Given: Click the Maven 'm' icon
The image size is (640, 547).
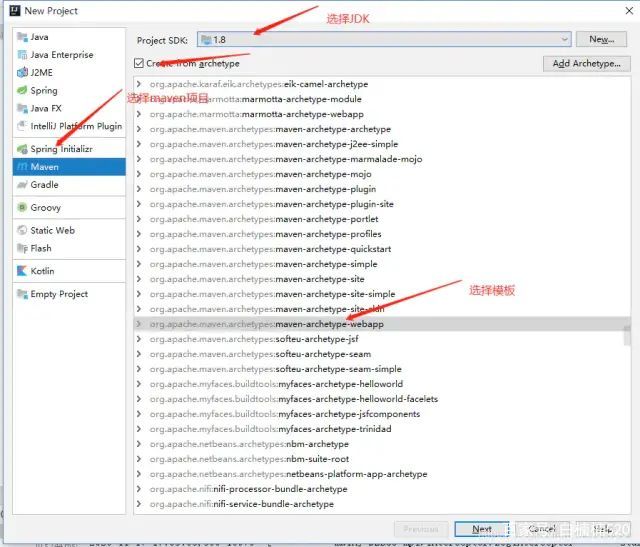Looking at the screenshot, I should pyautogui.click(x=22, y=167).
